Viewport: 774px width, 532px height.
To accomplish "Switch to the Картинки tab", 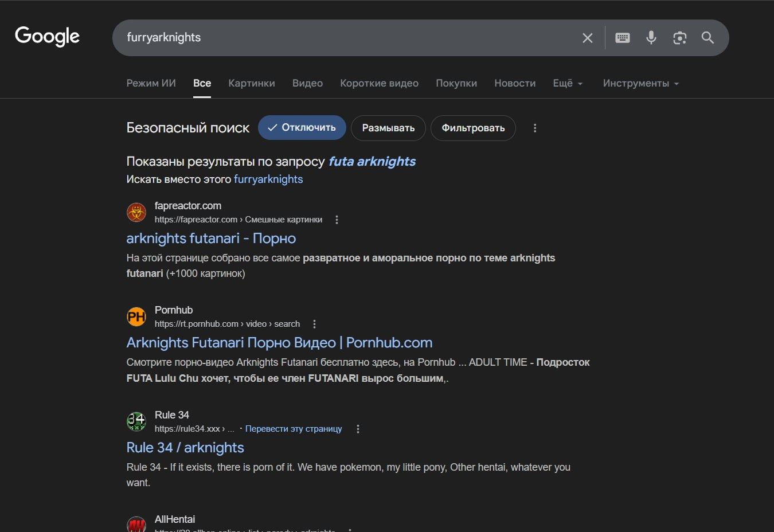I will [251, 83].
